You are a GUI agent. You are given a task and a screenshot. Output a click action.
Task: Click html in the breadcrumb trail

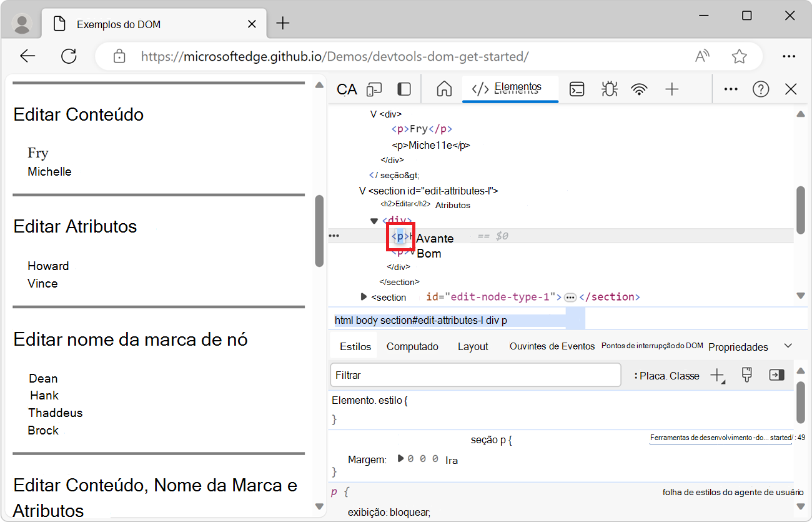click(344, 320)
